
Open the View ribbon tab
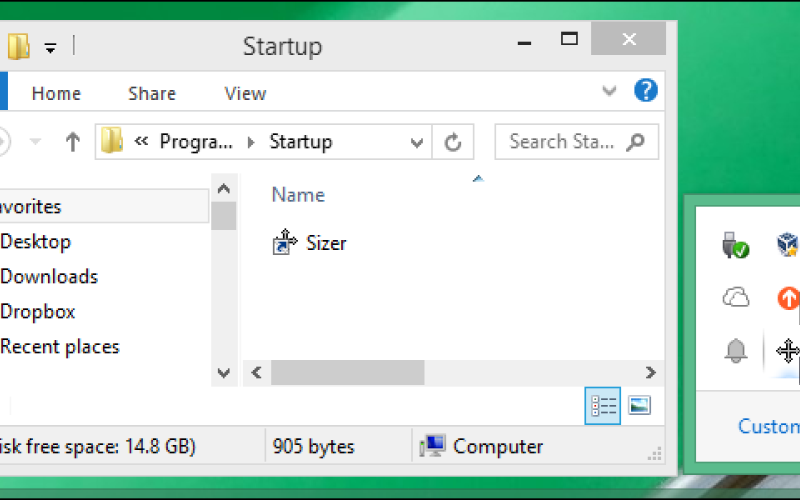[x=245, y=93]
